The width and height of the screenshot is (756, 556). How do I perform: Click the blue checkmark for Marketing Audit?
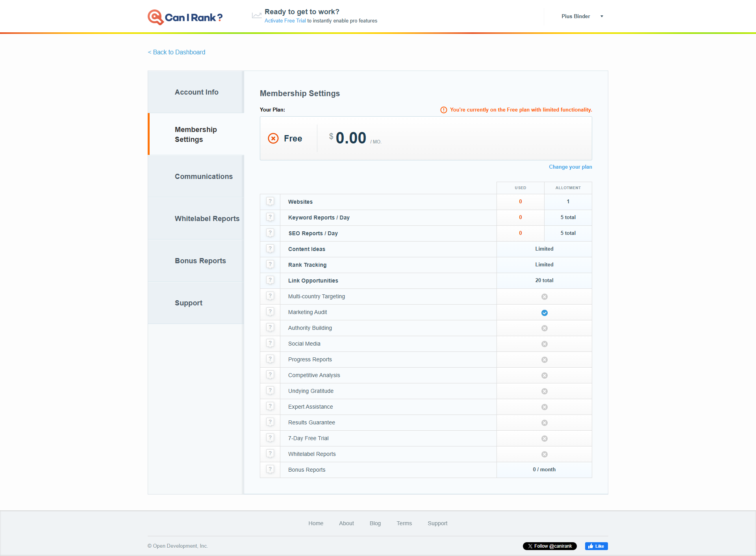[x=544, y=313]
